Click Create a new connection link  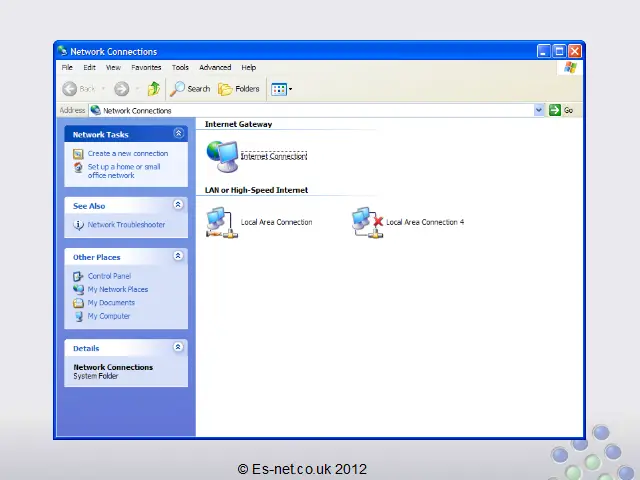click(128, 153)
